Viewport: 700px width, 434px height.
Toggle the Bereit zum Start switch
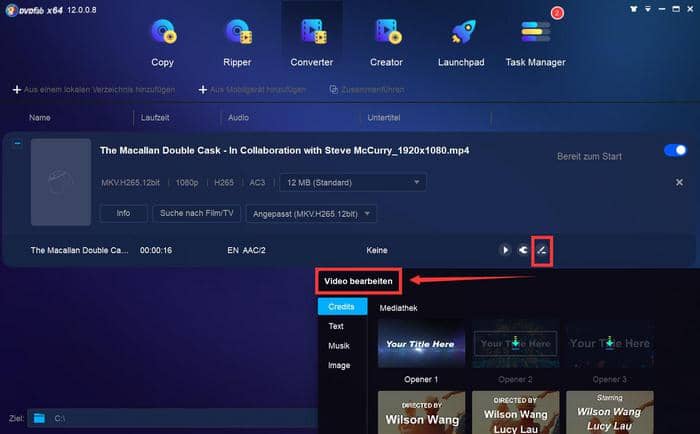pyautogui.click(x=675, y=150)
